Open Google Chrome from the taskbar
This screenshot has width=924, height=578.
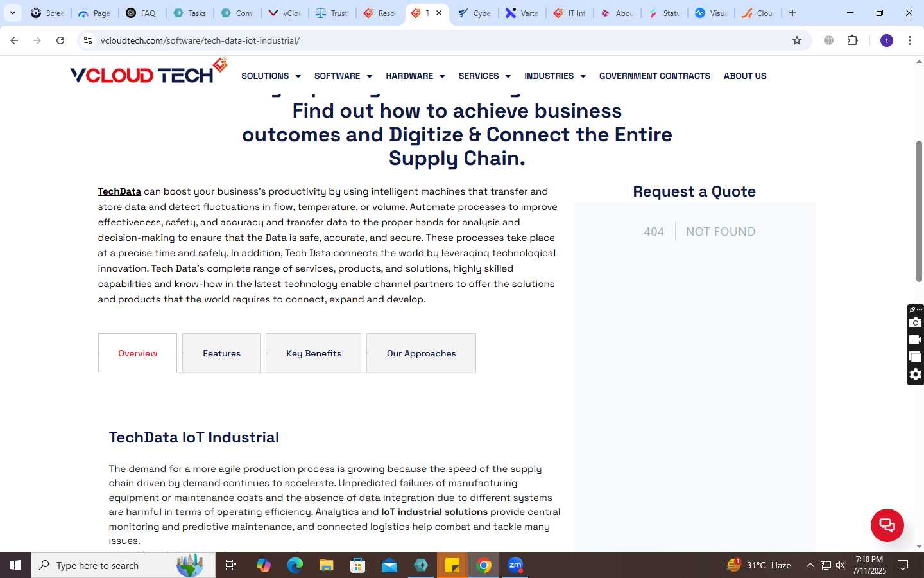point(484,565)
